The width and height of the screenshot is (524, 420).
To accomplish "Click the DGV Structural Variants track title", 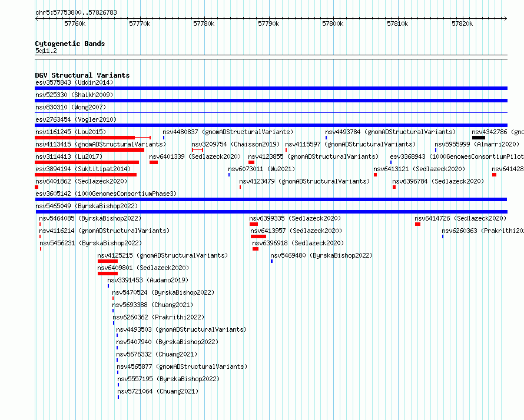I will pos(82,75).
